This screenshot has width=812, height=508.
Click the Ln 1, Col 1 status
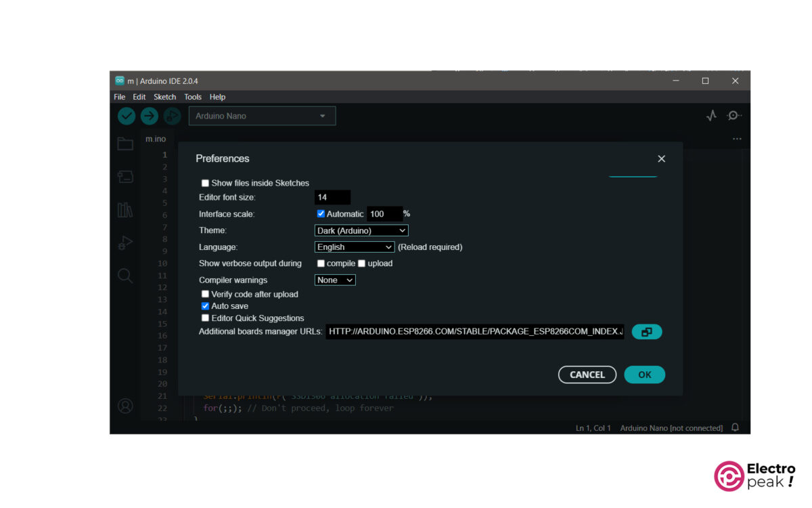click(x=593, y=428)
